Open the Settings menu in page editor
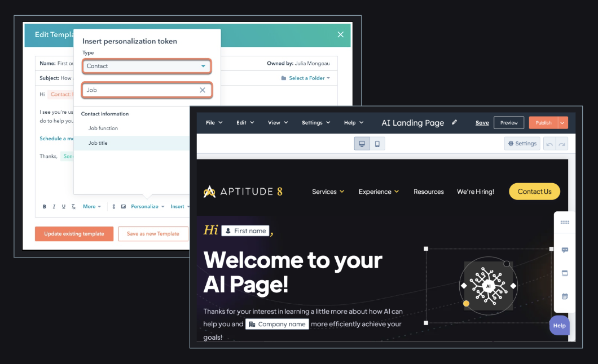This screenshot has width=598, height=364. tap(316, 123)
